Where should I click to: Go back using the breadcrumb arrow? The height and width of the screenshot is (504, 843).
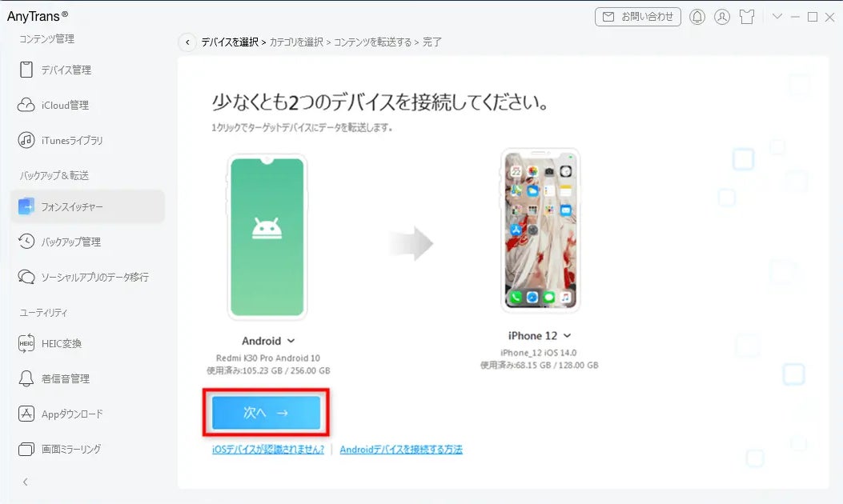187,42
